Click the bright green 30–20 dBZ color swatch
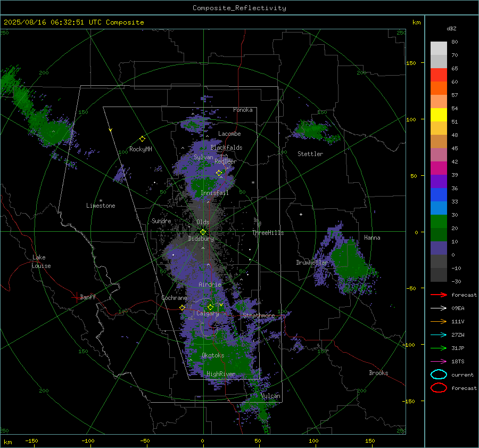Screen dimensions: 479x448 pos(439,222)
